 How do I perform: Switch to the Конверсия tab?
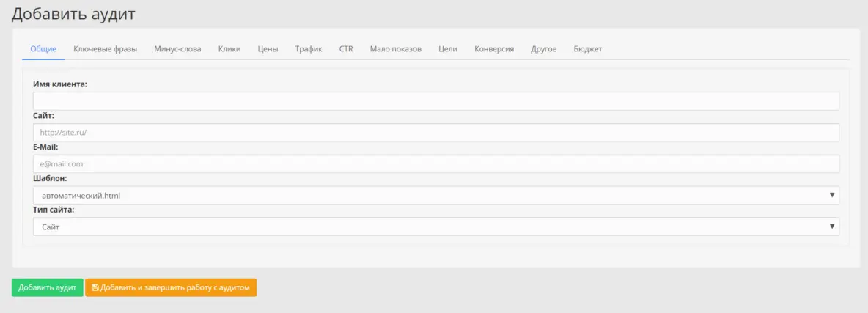[x=494, y=49]
